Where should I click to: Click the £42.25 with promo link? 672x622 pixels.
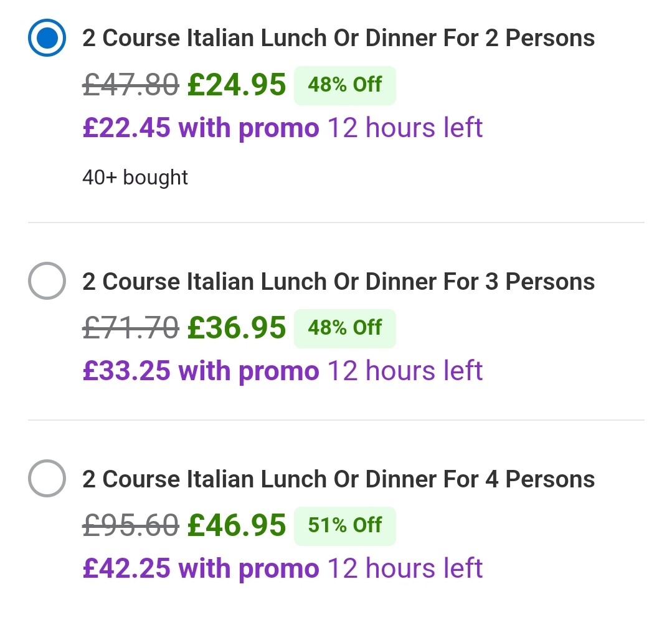tap(199, 568)
